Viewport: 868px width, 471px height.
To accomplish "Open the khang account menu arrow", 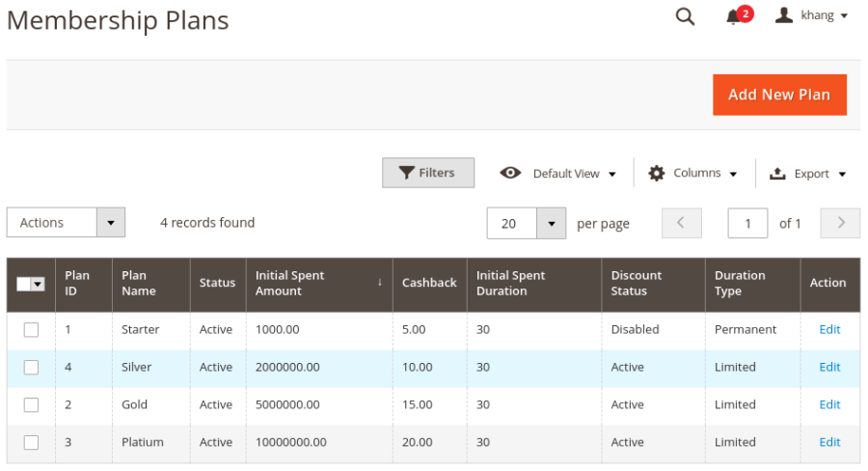I will coord(844,16).
